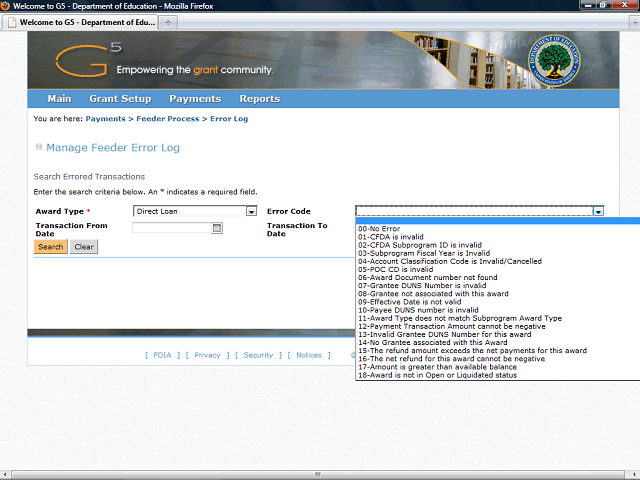Click the Firefox icon in the title bar
The height and width of the screenshot is (480, 640).
tap(5, 6)
